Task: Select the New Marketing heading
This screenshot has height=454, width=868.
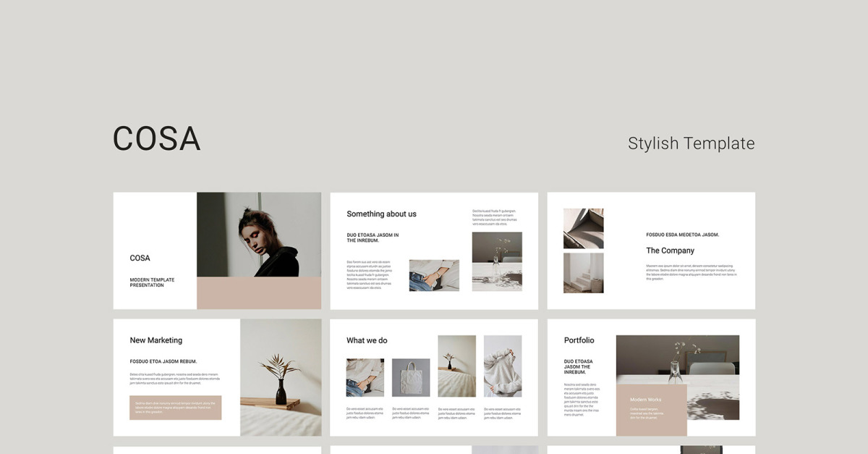Action: tap(156, 340)
